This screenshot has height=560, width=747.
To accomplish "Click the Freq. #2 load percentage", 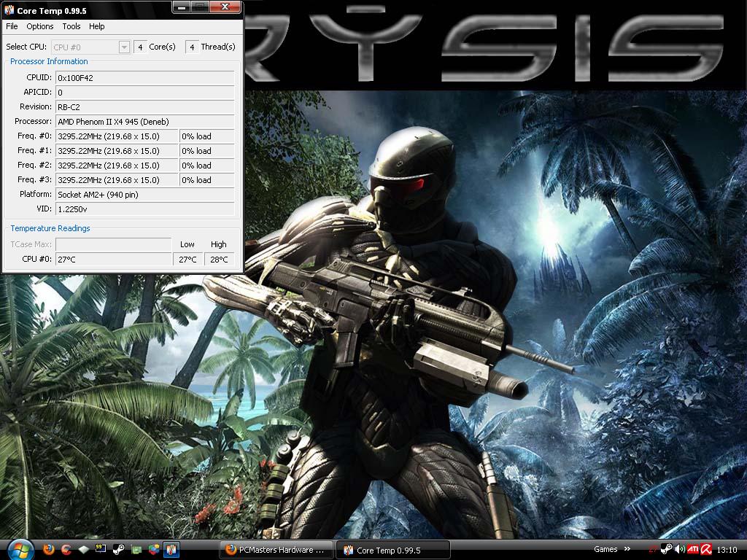I will 206,166.
